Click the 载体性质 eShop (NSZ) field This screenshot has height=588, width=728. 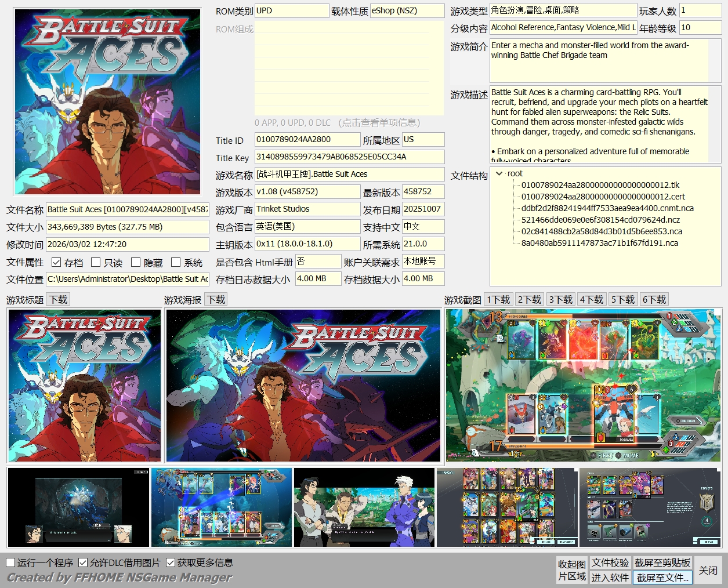[407, 10]
